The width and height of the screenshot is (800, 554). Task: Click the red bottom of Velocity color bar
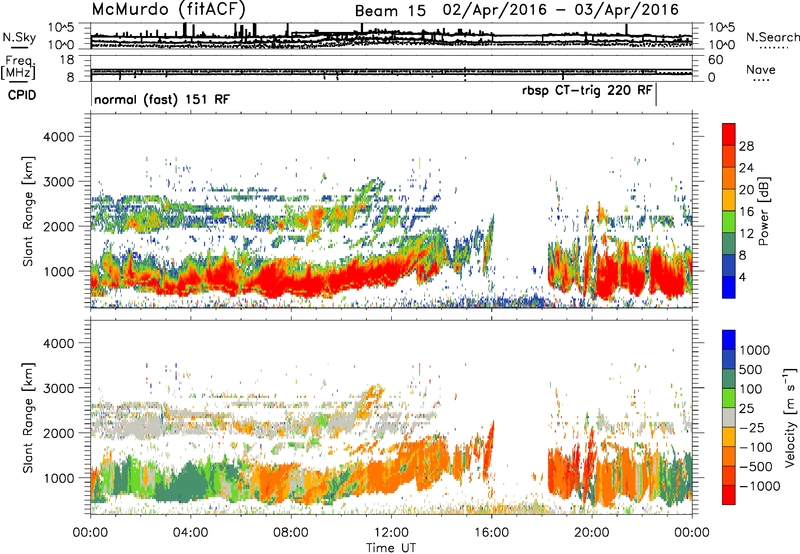coord(729,495)
